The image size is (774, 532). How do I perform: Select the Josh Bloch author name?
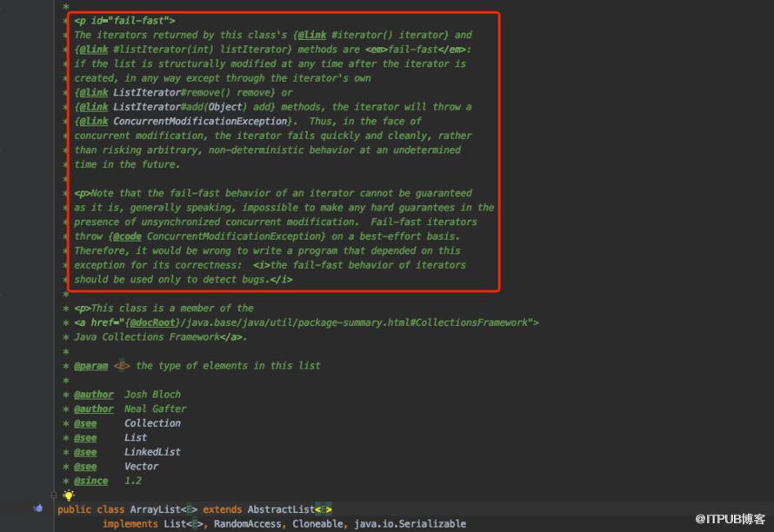[152, 395]
